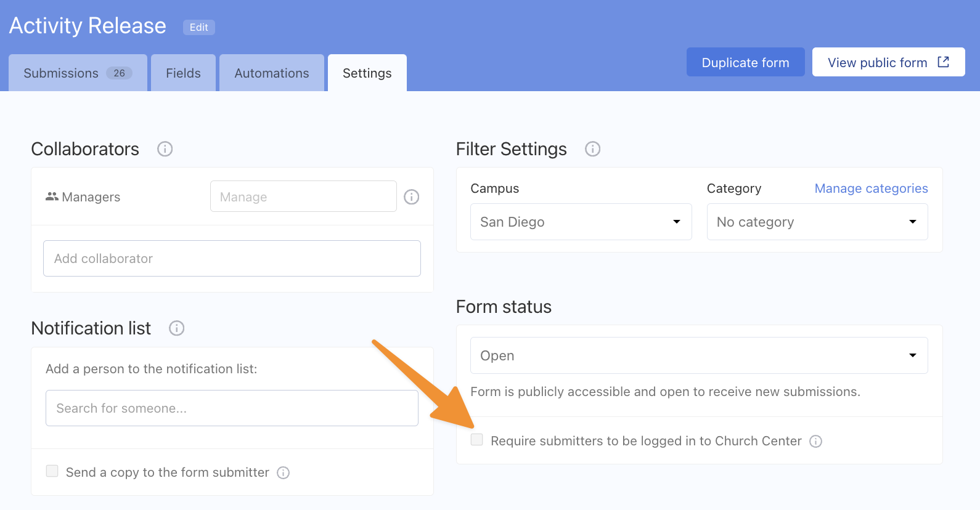This screenshot has height=510, width=980.
Task: Expand the Category dropdown showing No category
Action: (x=817, y=222)
